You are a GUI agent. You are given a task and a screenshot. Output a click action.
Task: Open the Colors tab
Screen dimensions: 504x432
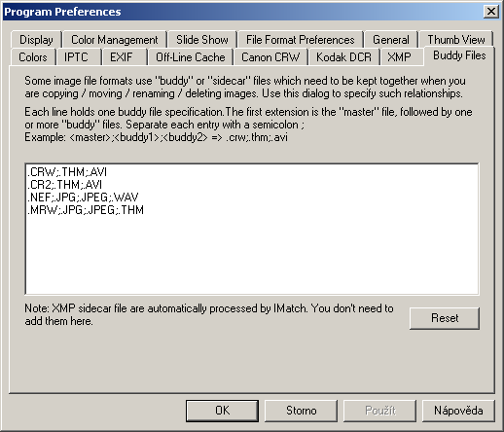point(33,57)
